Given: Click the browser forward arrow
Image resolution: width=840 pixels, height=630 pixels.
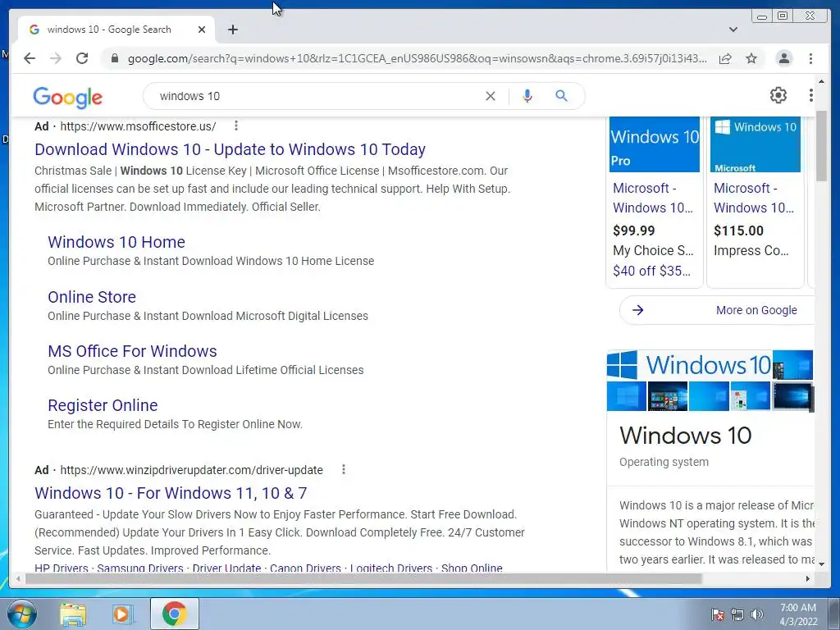Looking at the screenshot, I should (x=56, y=58).
